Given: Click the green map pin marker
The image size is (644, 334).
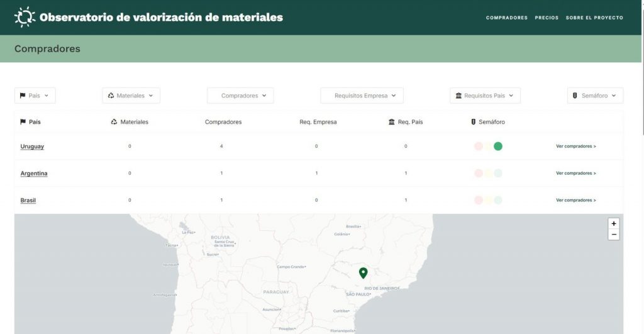Looking at the screenshot, I should click(363, 272).
